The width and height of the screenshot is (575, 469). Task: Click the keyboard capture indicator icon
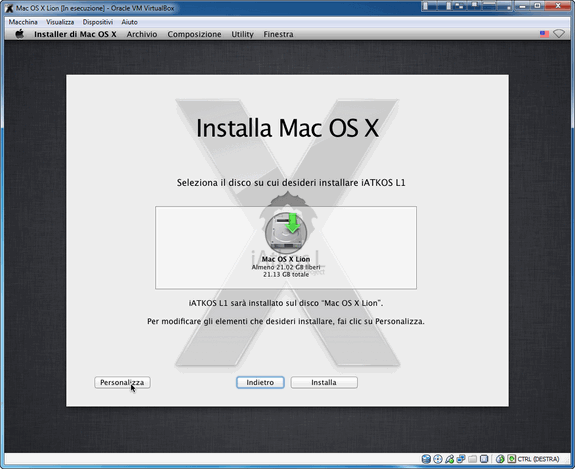coord(512,459)
